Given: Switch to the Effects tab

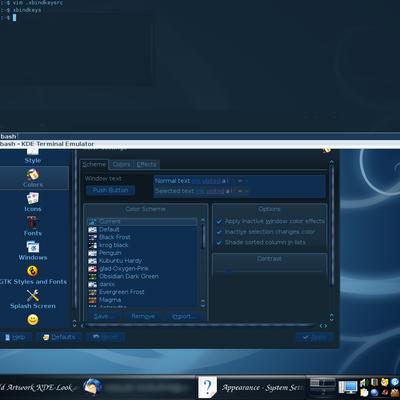Looking at the screenshot, I should coord(146,164).
